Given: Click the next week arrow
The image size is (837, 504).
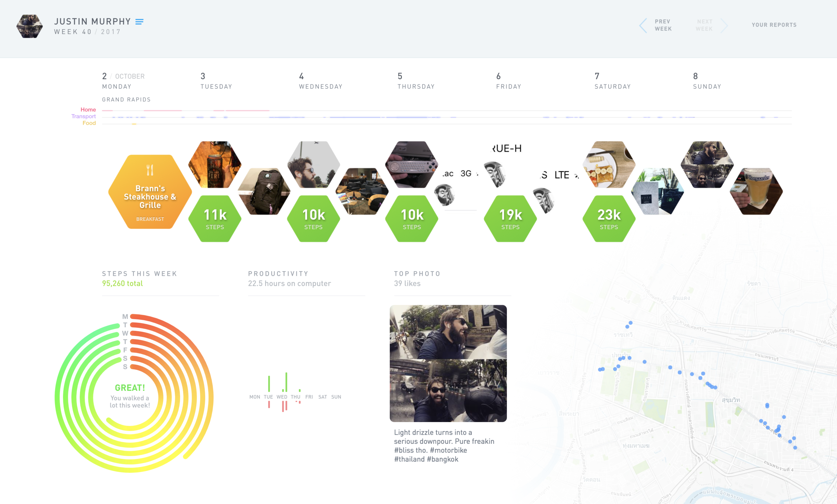Looking at the screenshot, I should (724, 25).
